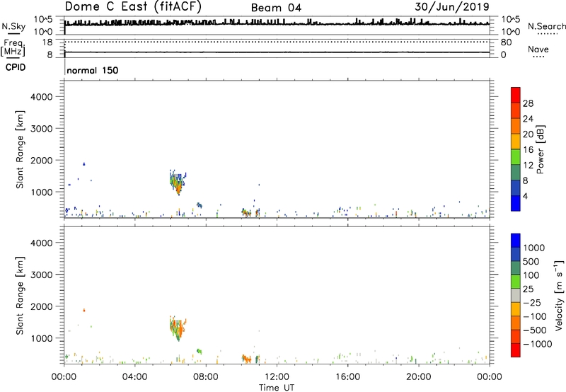Select the 'N.Search' legend label
Viewport: 566px width, 392px height.
click(x=546, y=26)
